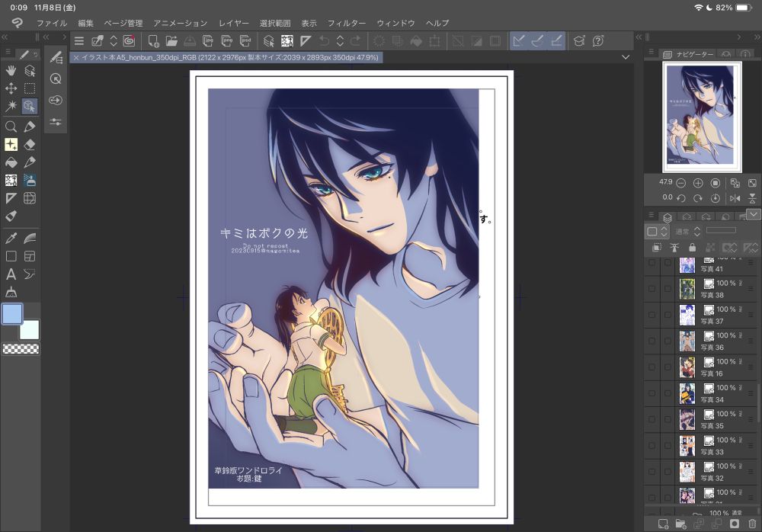The width and height of the screenshot is (762, 532).
Task: Open the ファイル menu
Action: (52, 23)
